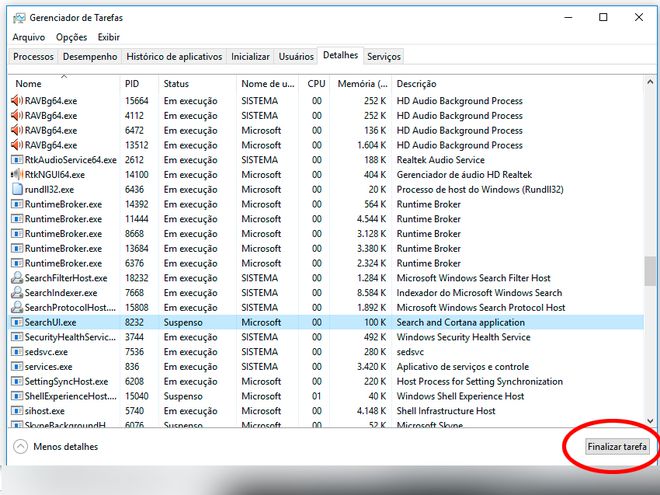Sort by the Status column header
Image resolution: width=660 pixels, height=495 pixels.
click(197, 83)
